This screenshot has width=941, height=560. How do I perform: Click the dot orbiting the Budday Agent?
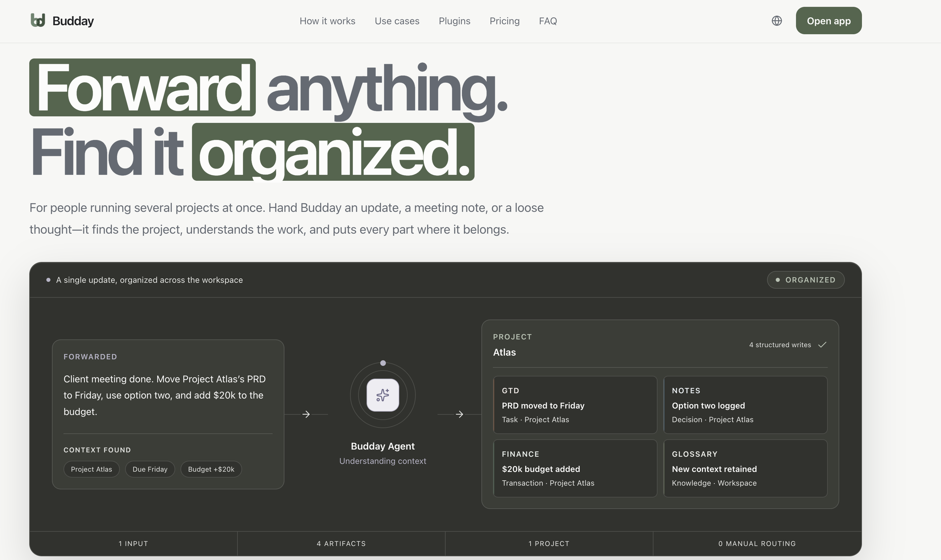(x=383, y=363)
